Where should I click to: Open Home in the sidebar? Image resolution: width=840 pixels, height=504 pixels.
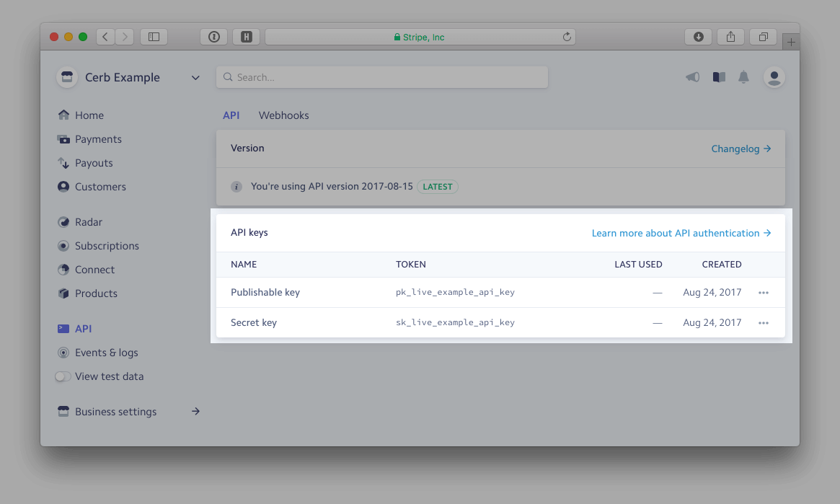[89, 115]
